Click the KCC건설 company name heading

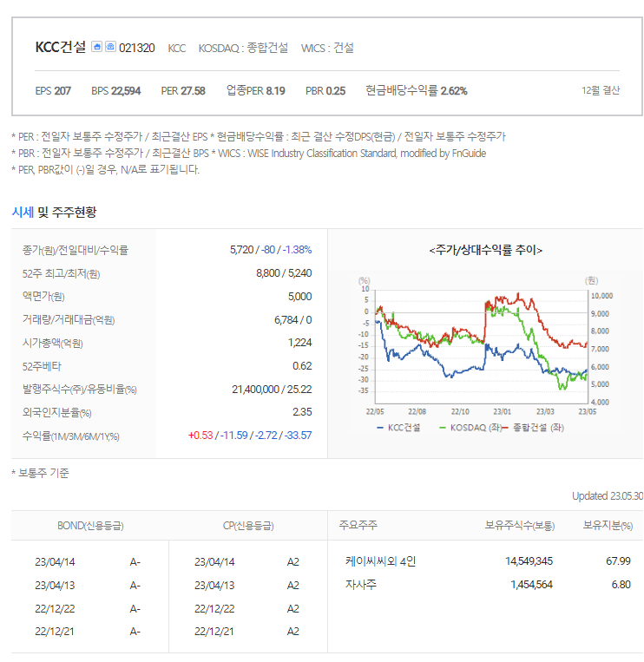pos(61,47)
